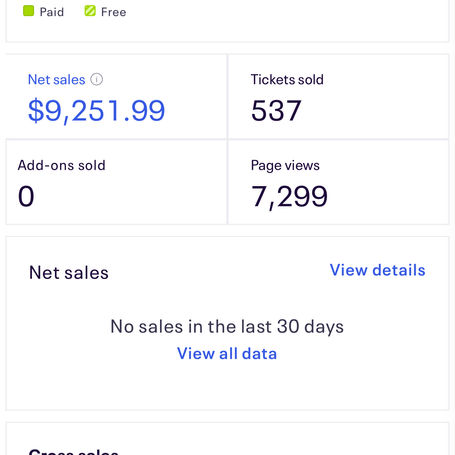Open the View all data link
The image size is (455, 455).
(227, 353)
